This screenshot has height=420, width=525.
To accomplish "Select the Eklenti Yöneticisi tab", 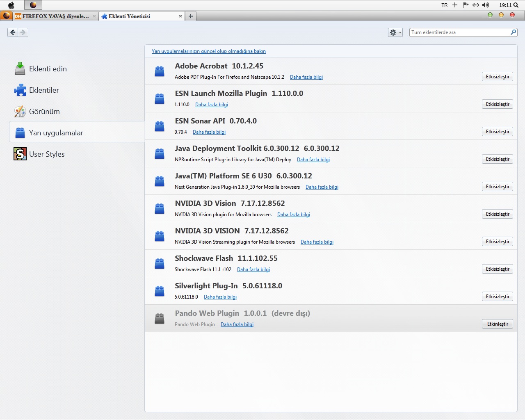I will [142, 16].
